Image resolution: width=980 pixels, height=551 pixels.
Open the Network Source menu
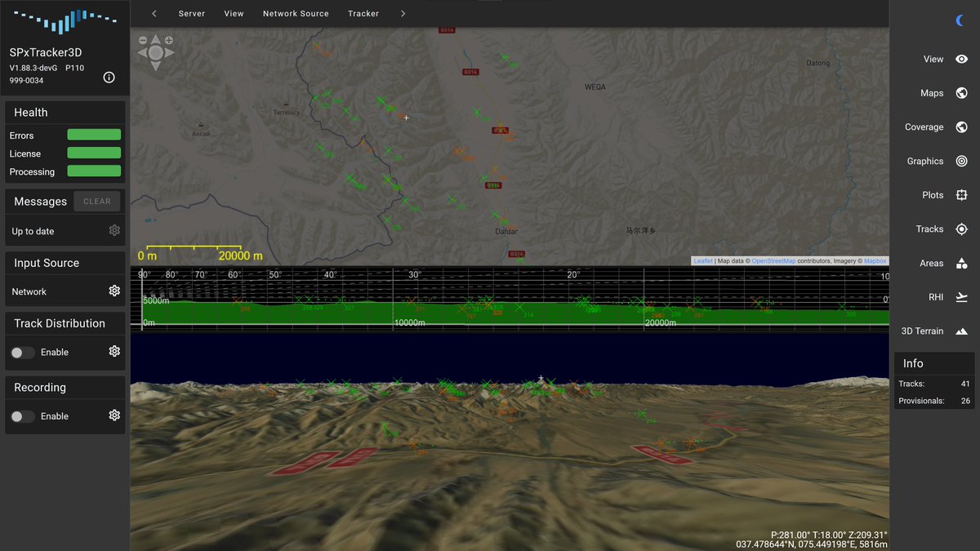296,13
